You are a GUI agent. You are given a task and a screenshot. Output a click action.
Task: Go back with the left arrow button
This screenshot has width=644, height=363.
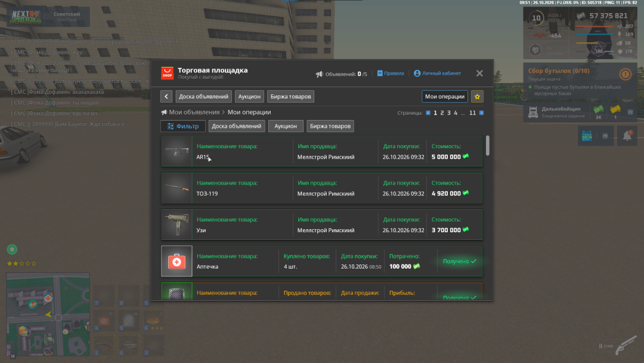[x=166, y=97]
